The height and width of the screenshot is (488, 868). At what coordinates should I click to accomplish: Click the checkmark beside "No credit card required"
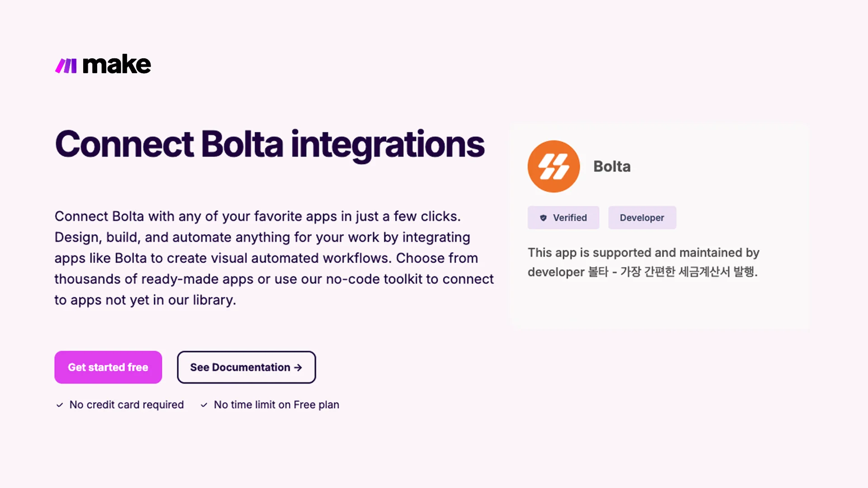[60, 405]
